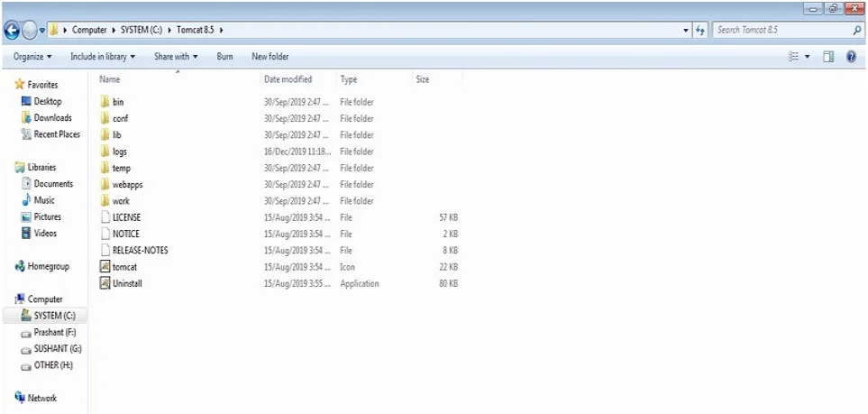868x414 pixels.
Task: Open the Include in library dropdown
Action: [103, 57]
